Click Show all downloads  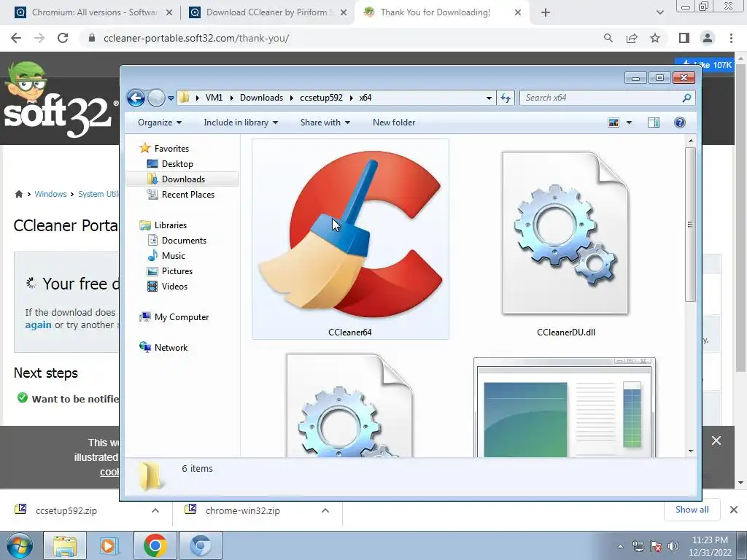click(x=692, y=510)
